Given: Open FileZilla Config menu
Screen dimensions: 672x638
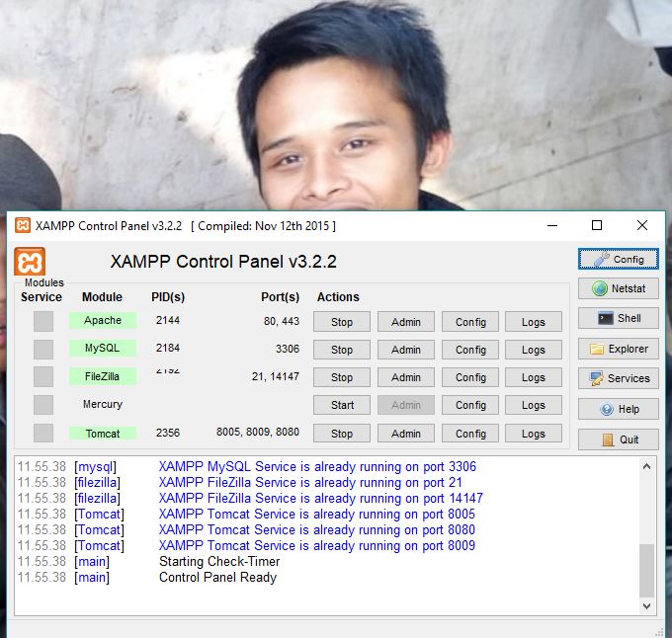Looking at the screenshot, I should 470,377.
